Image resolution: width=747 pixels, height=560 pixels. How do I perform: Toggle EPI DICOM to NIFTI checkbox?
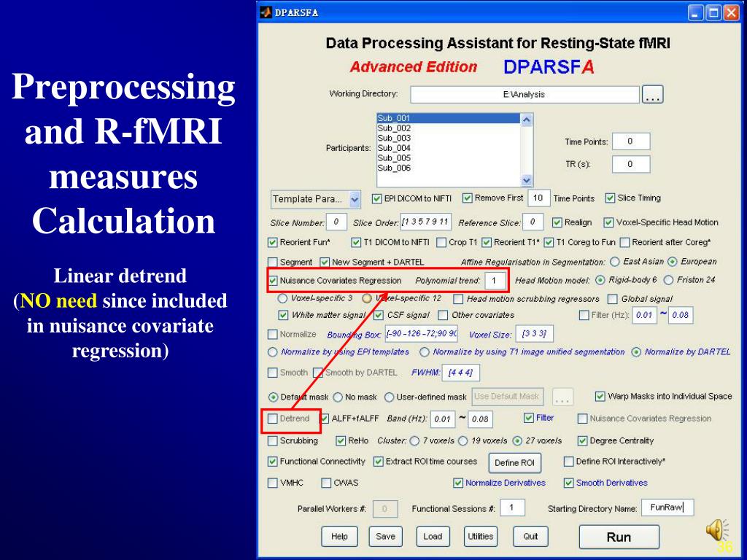click(377, 198)
